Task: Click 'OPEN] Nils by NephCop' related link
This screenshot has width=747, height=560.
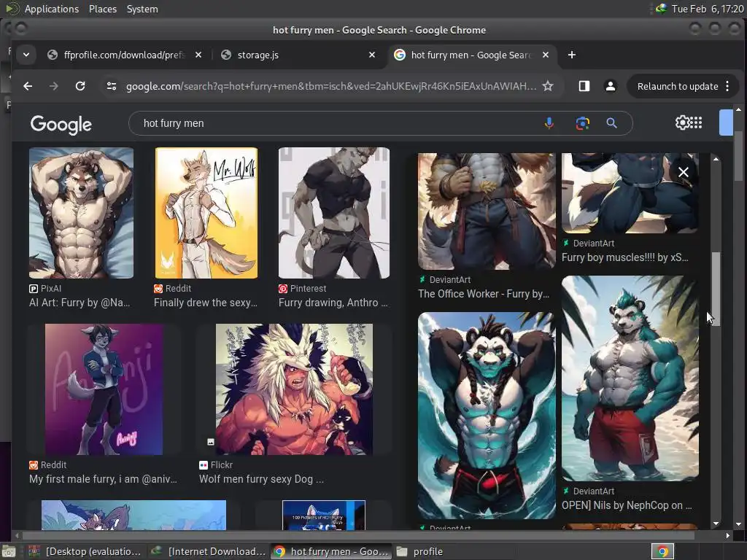Action: pyautogui.click(x=627, y=506)
